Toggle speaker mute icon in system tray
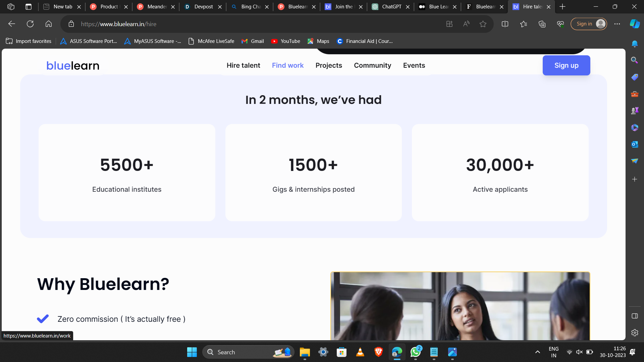The height and width of the screenshot is (362, 644). point(579,352)
